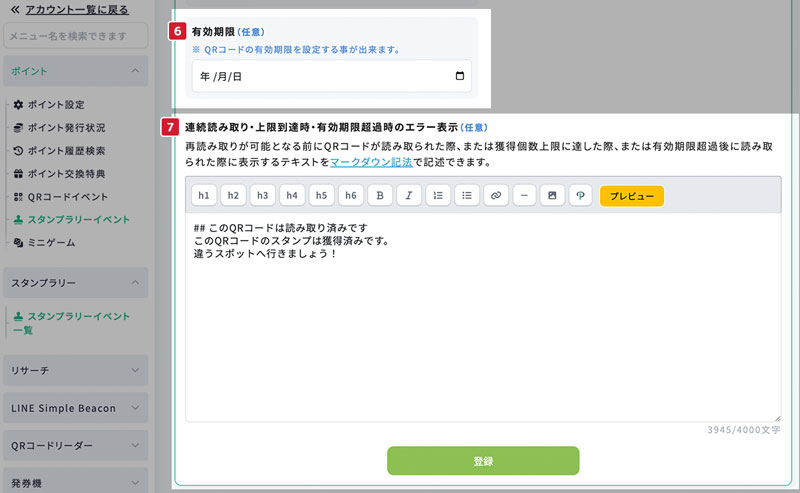Insert horizontal rule with dash icon

(525, 196)
